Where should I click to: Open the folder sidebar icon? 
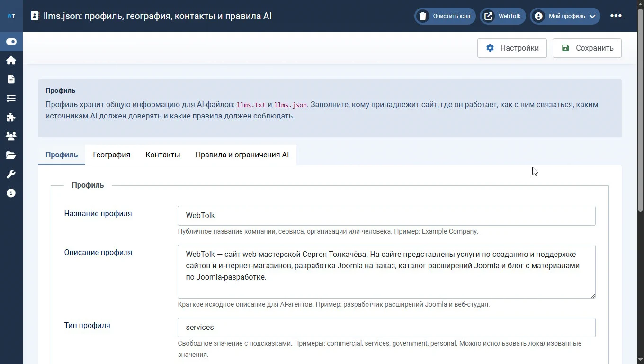pyautogui.click(x=11, y=155)
